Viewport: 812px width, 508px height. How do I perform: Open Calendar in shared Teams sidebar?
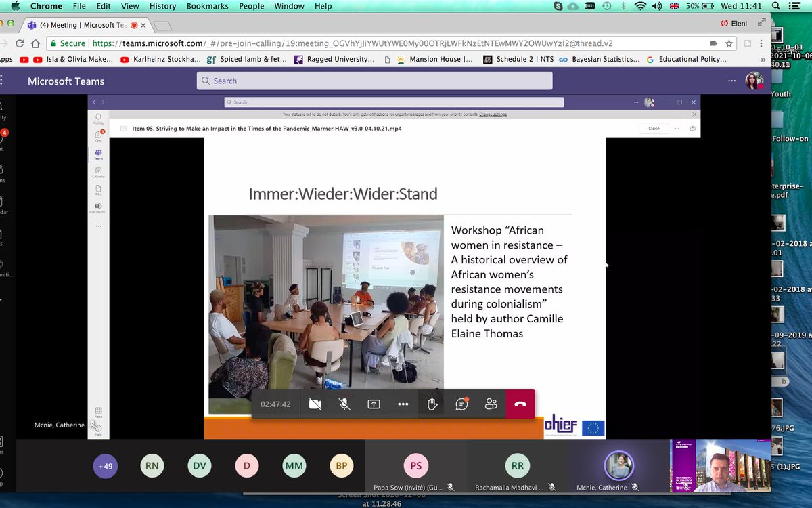tap(98, 172)
